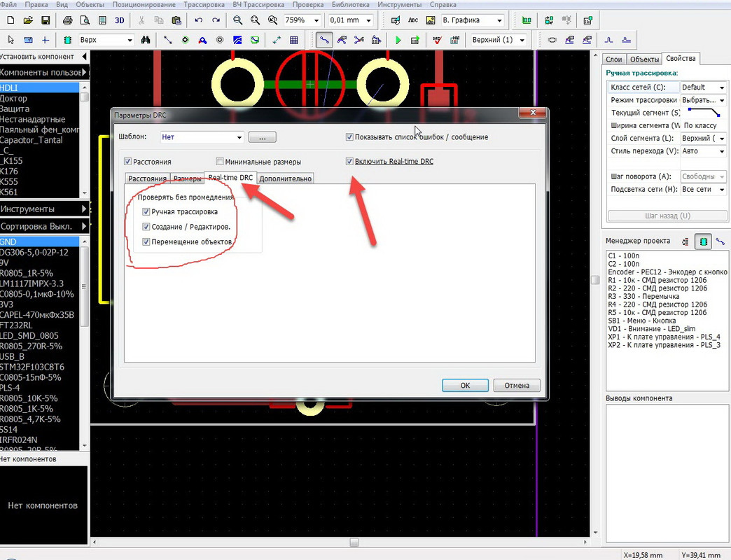Undo last action with the undo arrow
The image size is (731, 560).
(199, 20)
